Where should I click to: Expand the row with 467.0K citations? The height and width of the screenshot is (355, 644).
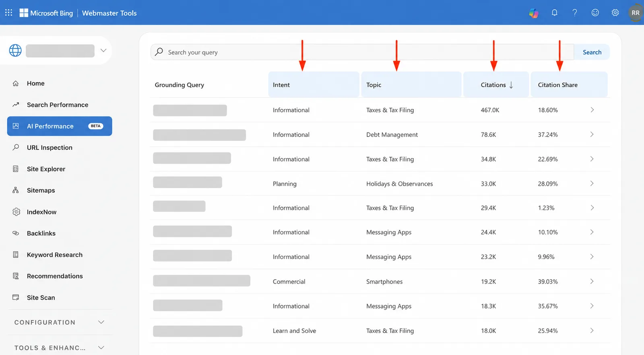[592, 110]
